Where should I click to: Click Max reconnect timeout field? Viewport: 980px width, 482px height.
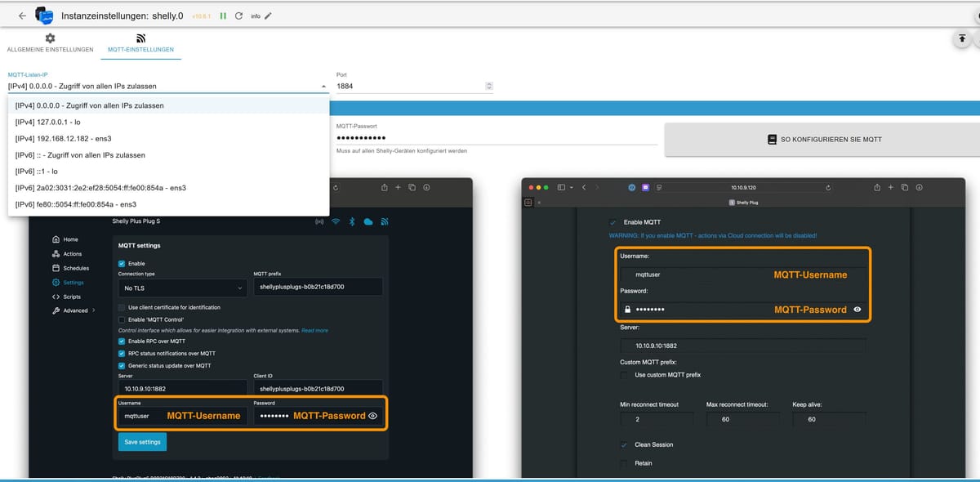pos(742,419)
